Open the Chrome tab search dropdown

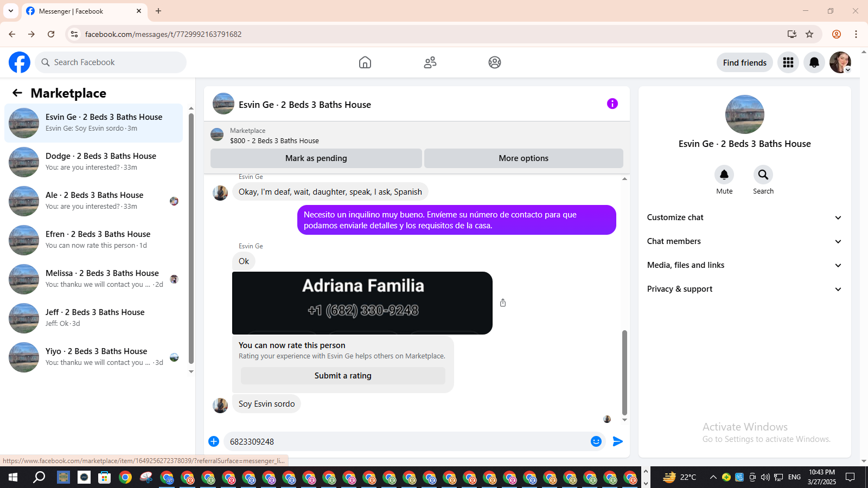coord(10,11)
